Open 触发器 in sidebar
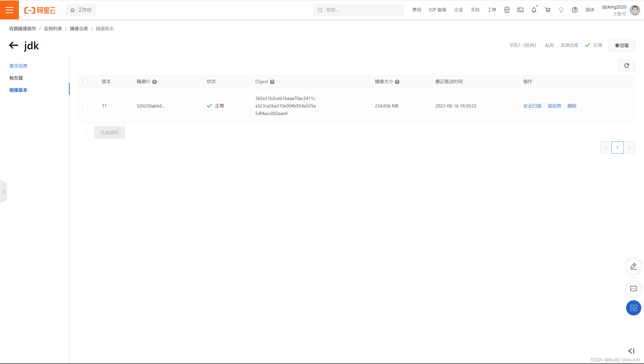644x364 pixels. 16,78
